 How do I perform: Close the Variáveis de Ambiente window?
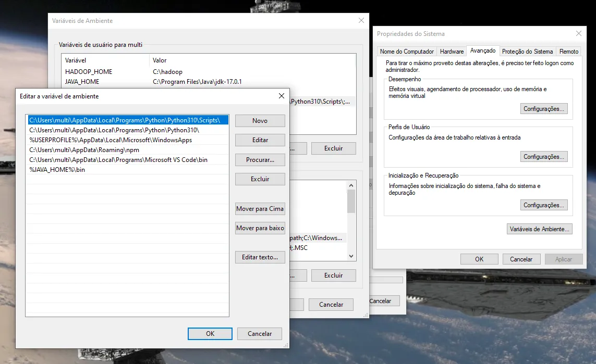click(x=361, y=20)
